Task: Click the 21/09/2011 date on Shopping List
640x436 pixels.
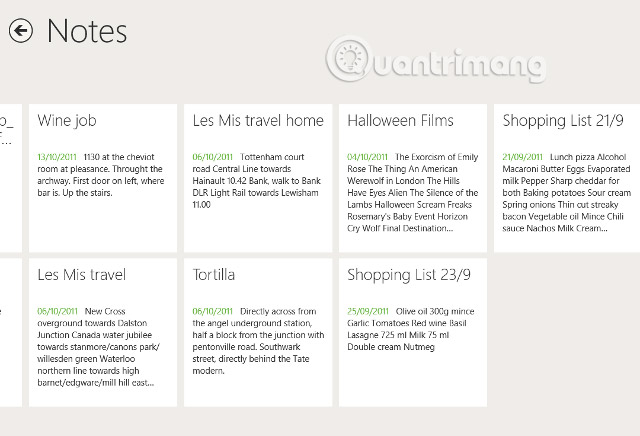Action: pyautogui.click(x=522, y=157)
